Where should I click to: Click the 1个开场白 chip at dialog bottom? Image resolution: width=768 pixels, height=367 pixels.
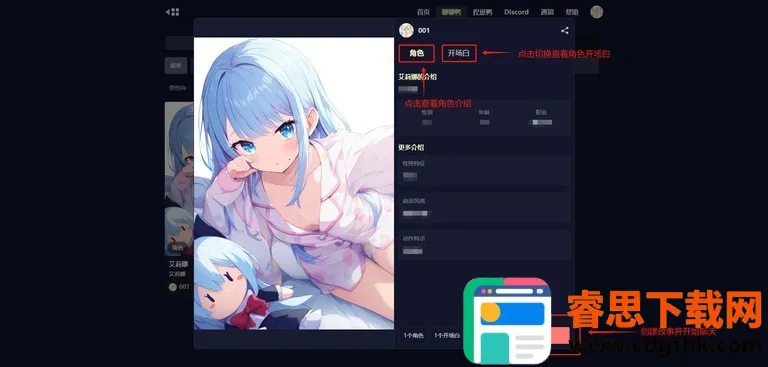coord(447,336)
